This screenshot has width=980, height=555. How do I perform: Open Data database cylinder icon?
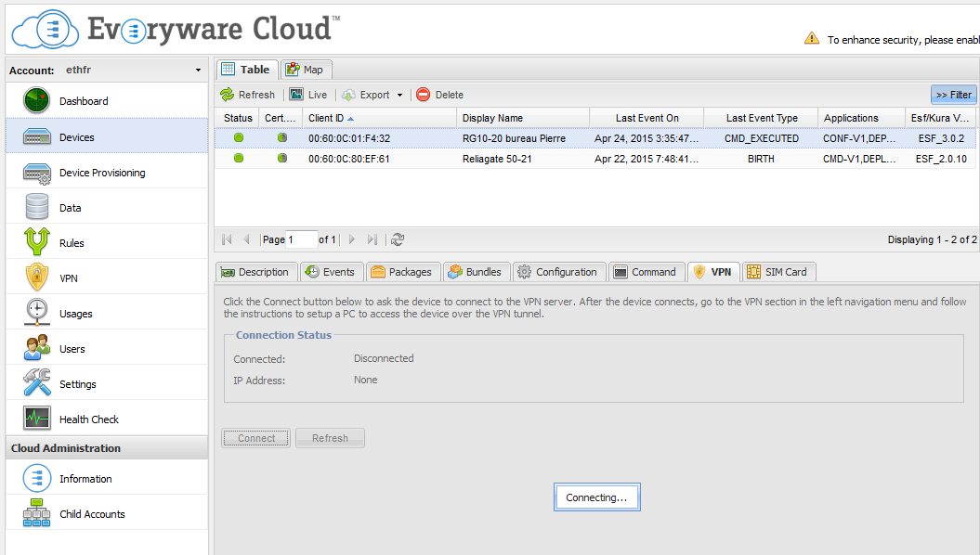pos(37,207)
